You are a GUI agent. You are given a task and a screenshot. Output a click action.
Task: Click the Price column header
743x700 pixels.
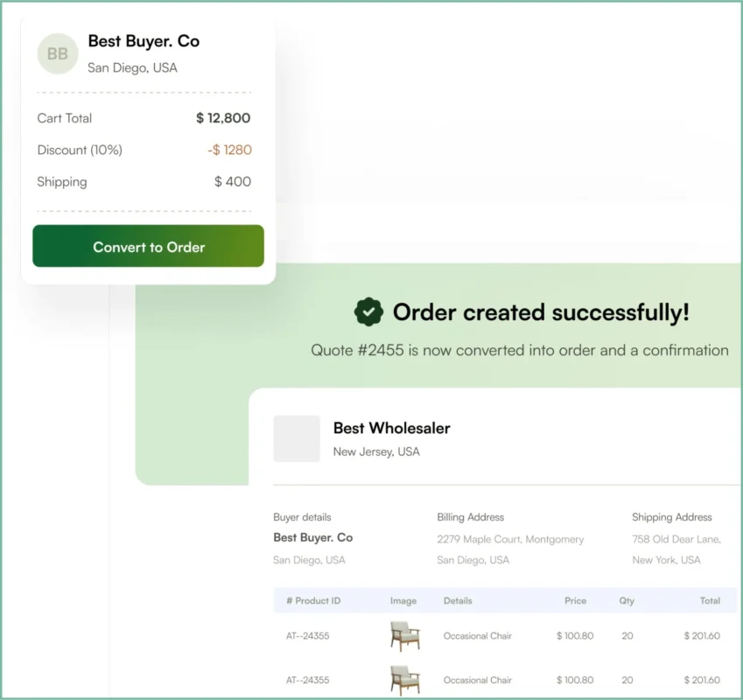[x=575, y=601]
